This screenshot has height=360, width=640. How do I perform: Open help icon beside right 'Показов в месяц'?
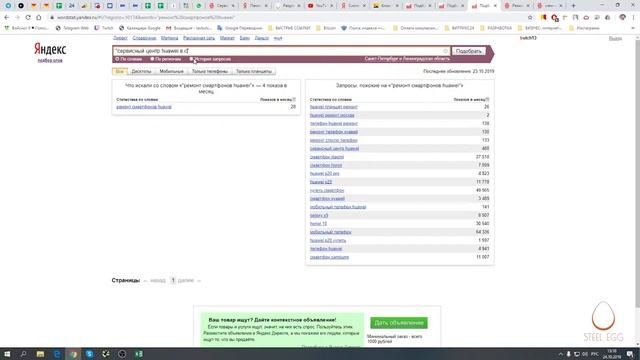pos(487,99)
